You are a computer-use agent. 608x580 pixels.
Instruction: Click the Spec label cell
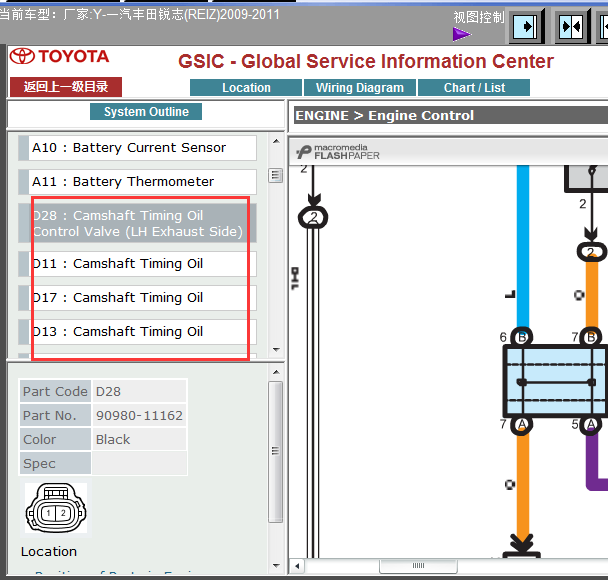coord(55,464)
